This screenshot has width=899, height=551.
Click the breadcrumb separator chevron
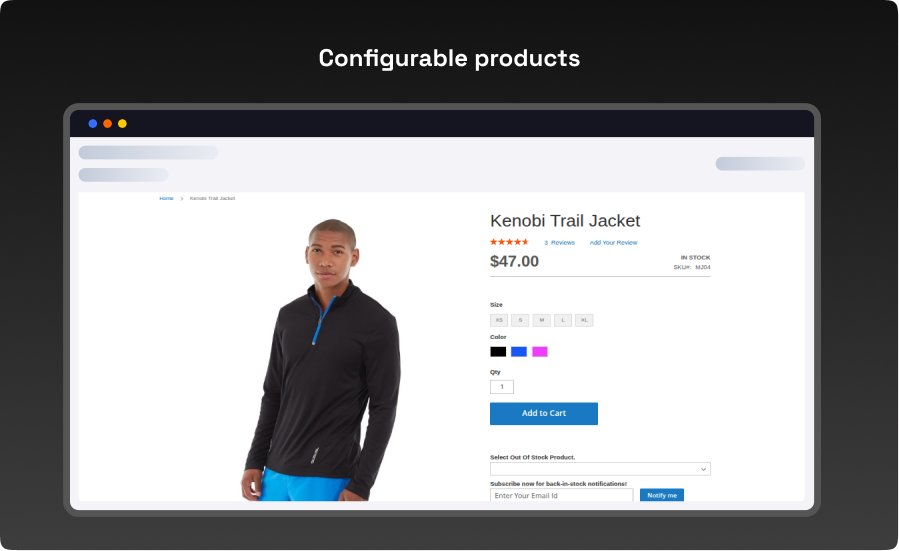pos(182,198)
